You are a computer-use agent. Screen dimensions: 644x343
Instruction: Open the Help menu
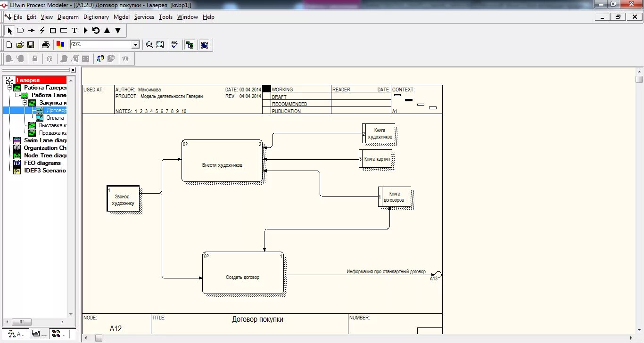point(208,17)
